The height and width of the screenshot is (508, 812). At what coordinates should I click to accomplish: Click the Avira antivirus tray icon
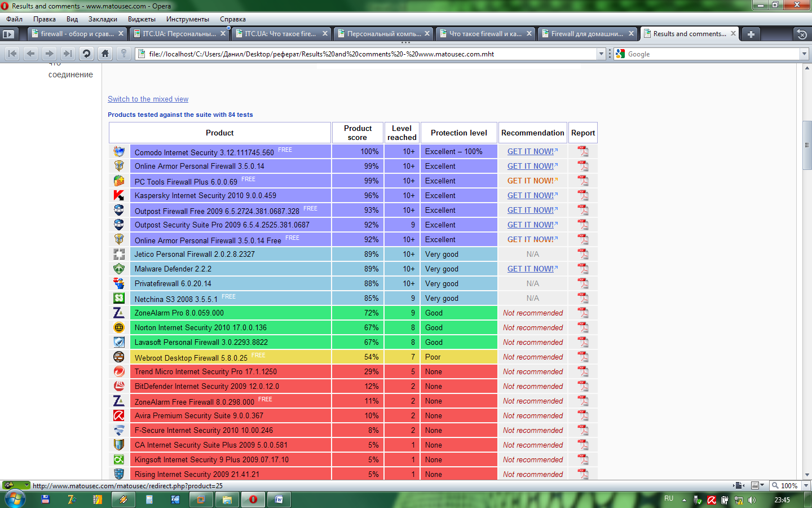[712, 500]
